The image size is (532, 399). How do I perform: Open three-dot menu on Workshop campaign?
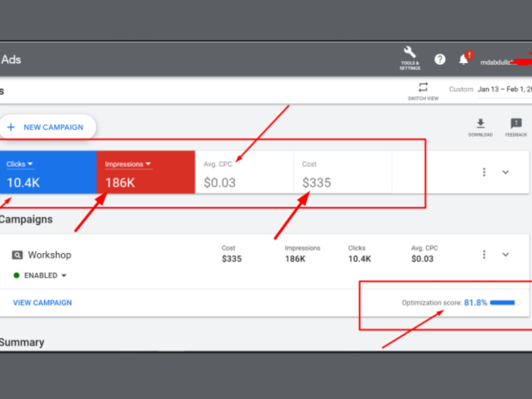(x=484, y=254)
